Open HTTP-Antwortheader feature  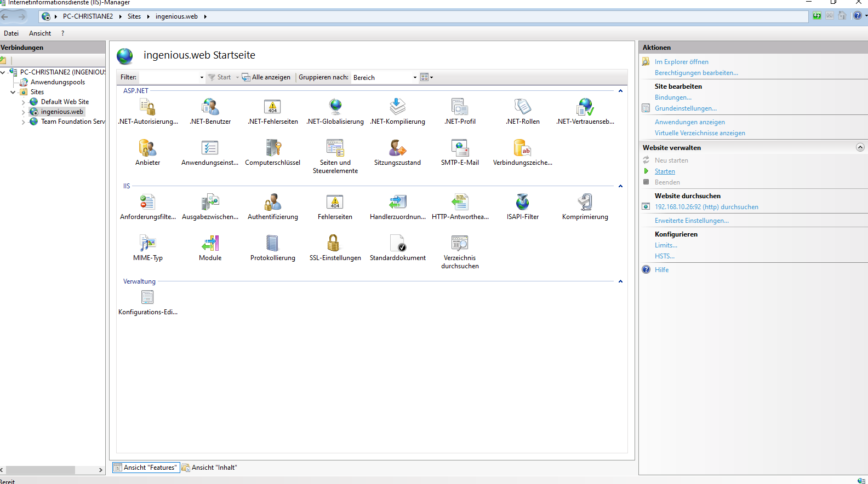(x=460, y=207)
